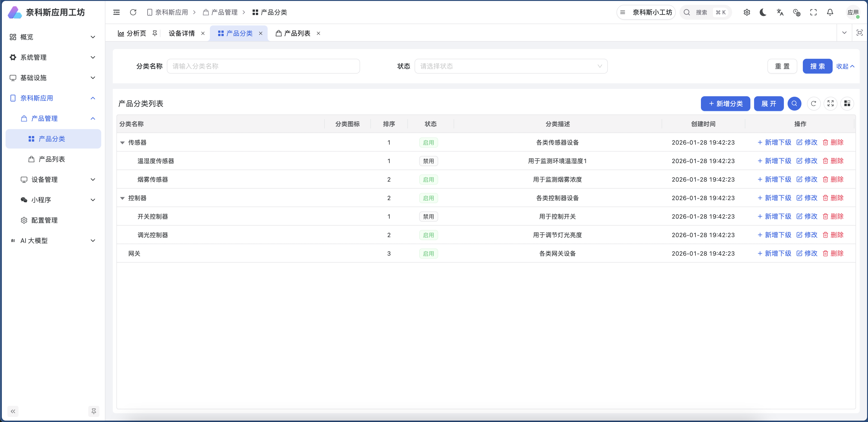868x422 pixels.
Task: Collapse the 传感器 tree row
Action: tap(122, 143)
